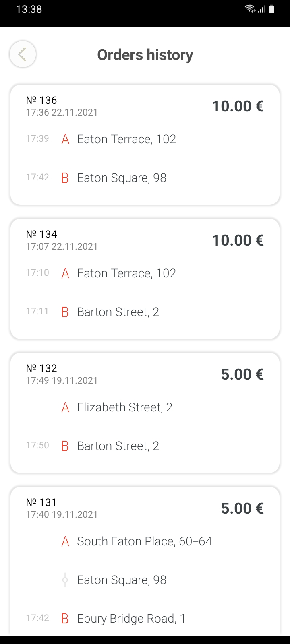Tap marker A in order № 134
290x644 pixels.
click(65, 273)
